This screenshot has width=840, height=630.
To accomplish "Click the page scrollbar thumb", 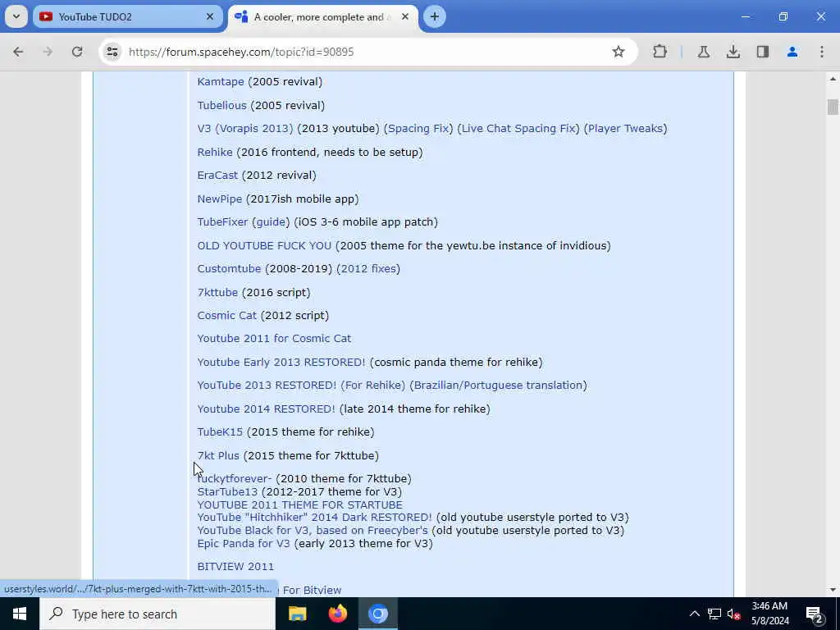I will [x=833, y=107].
